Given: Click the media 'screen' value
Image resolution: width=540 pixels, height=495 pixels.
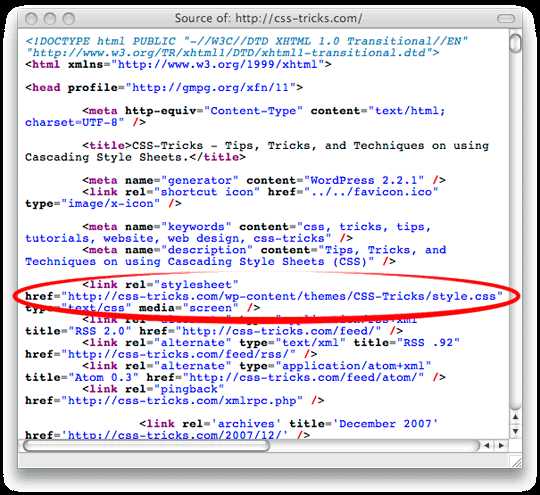Looking at the screenshot, I should (x=210, y=308).
